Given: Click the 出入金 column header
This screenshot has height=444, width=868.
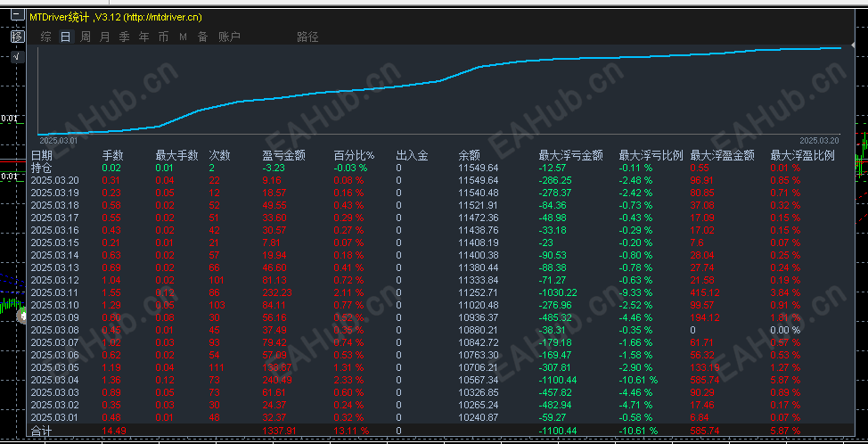Looking at the screenshot, I should click(x=413, y=155).
